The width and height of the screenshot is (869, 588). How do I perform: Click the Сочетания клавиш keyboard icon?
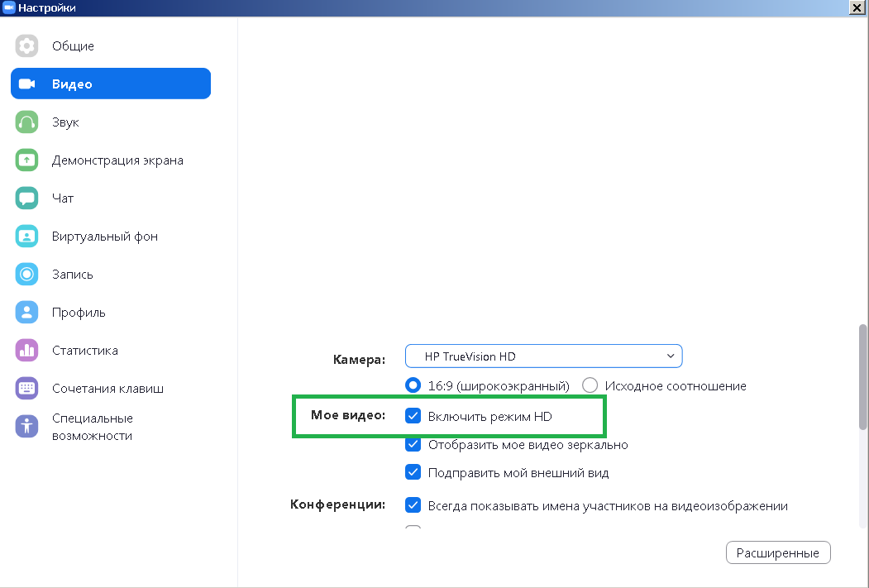tap(27, 389)
